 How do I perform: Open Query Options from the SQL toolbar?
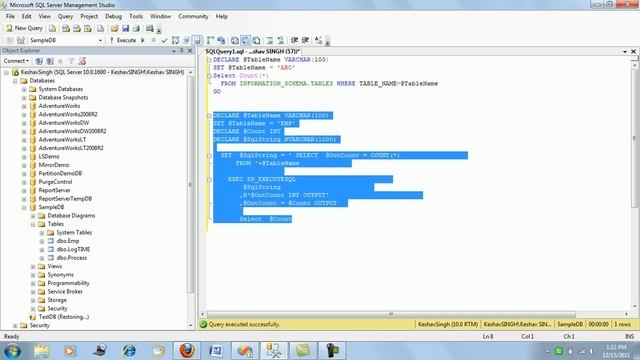pyautogui.click(x=187, y=40)
